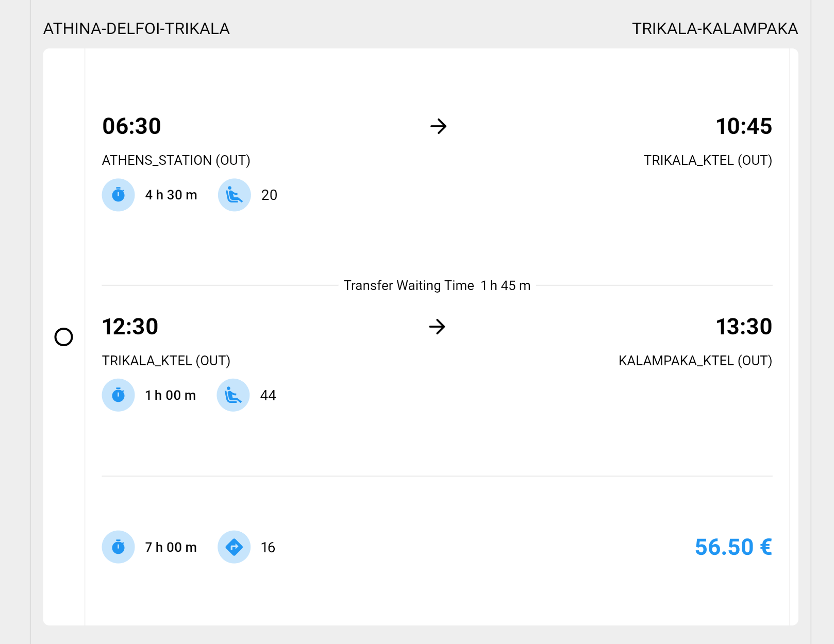The width and height of the screenshot is (834, 644).
Task: Click the TRIKALA-KALAMPAKA route heading
Action: [x=715, y=29]
